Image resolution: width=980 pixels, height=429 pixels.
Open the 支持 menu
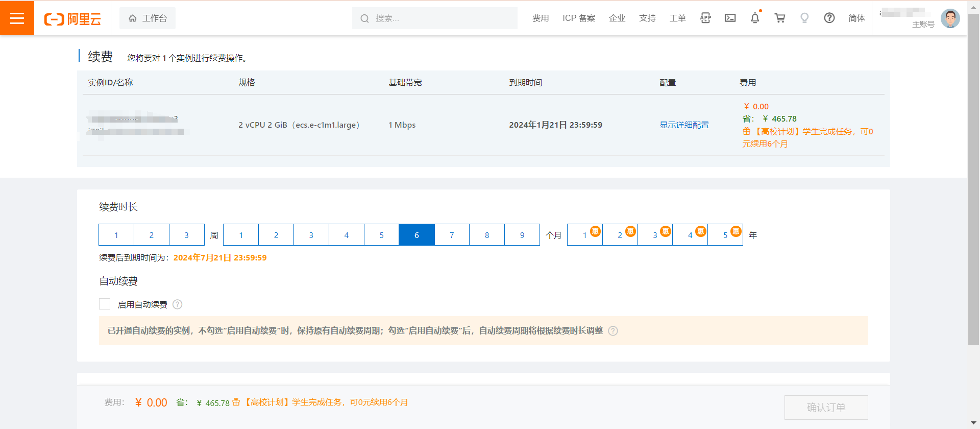click(x=647, y=18)
